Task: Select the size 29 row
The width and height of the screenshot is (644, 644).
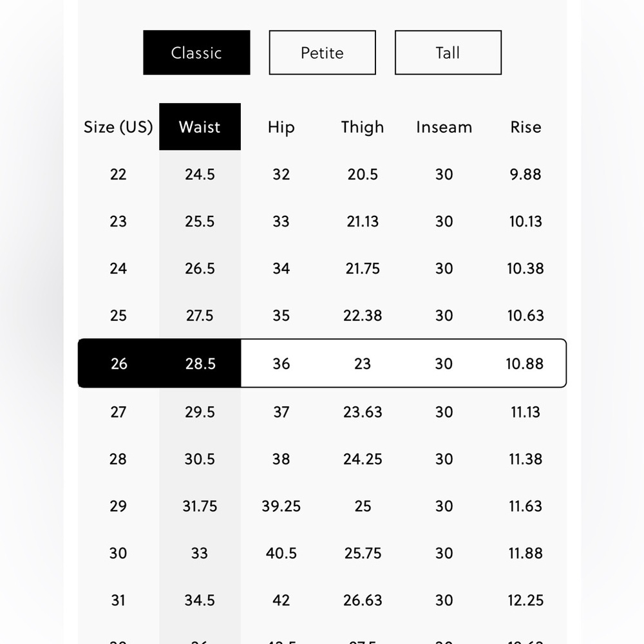Action: (322, 506)
